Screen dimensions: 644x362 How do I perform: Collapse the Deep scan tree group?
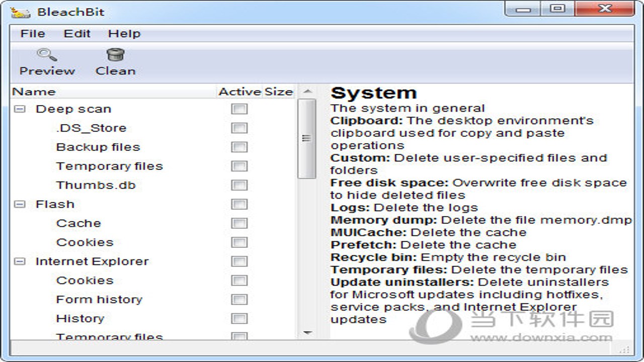point(20,109)
